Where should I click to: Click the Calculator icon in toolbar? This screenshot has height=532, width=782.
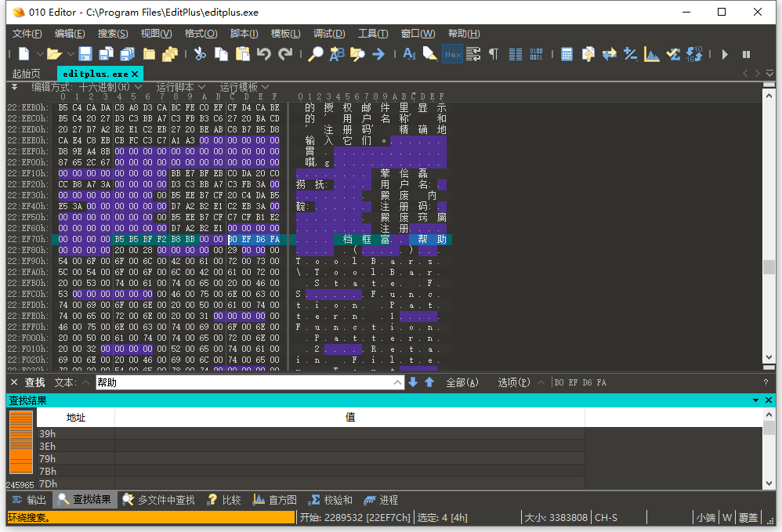(x=567, y=54)
